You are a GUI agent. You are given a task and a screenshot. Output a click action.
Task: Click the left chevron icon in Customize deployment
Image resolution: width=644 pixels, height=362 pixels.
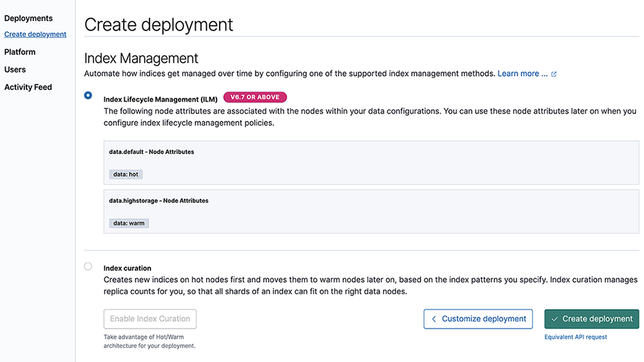tap(433, 319)
